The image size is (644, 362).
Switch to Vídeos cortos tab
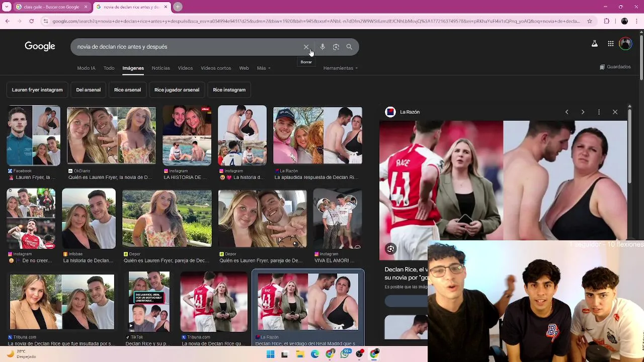[216, 68]
